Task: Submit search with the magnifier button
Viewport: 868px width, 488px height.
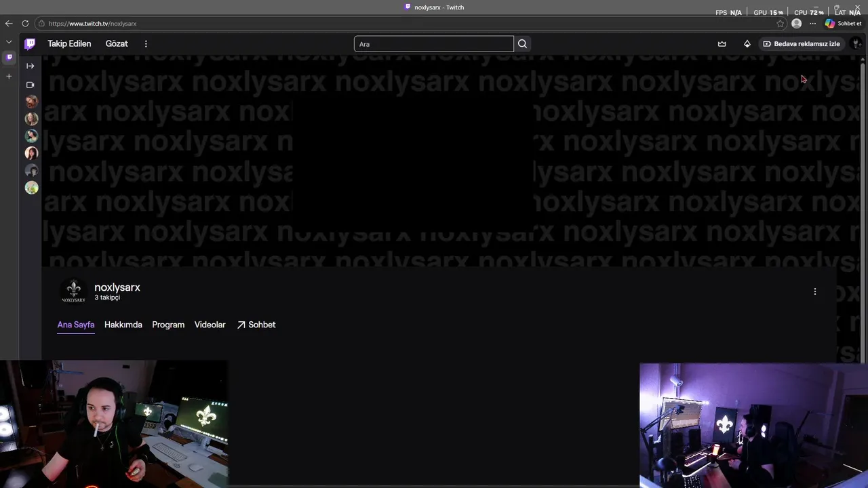Action: (522, 44)
